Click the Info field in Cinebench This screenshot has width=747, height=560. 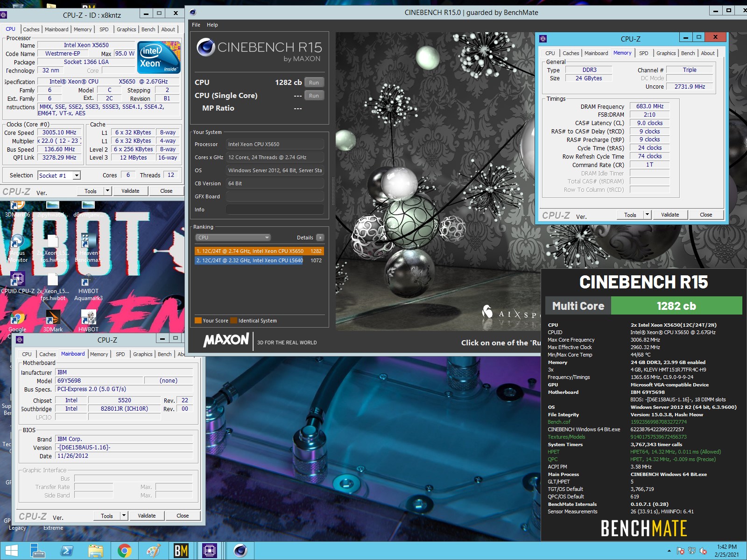pos(275,210)
